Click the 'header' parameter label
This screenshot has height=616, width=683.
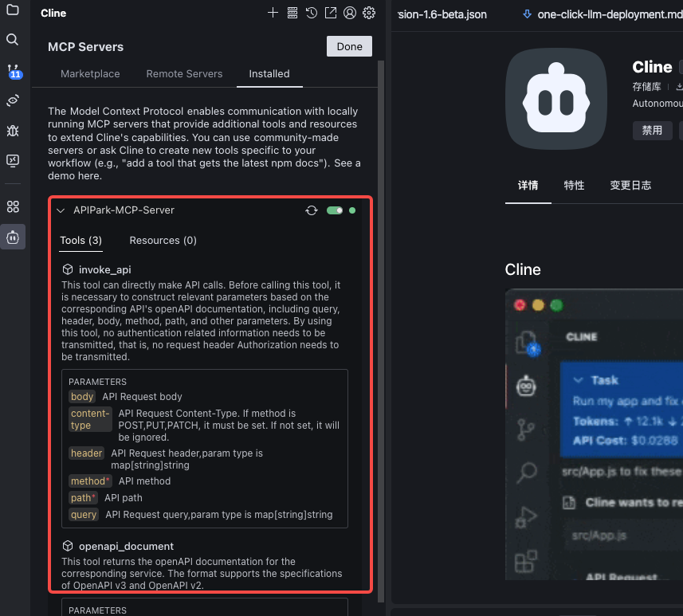click(x=86, y=453)
